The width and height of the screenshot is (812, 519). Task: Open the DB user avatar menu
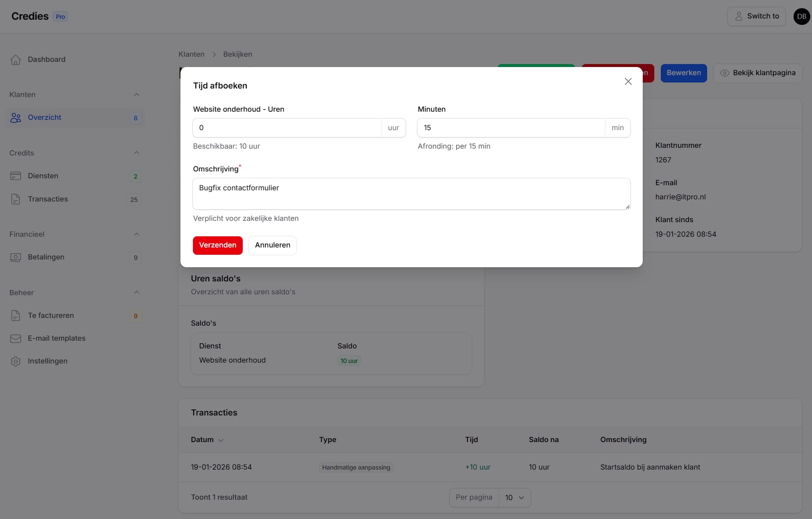click(801, 16)
